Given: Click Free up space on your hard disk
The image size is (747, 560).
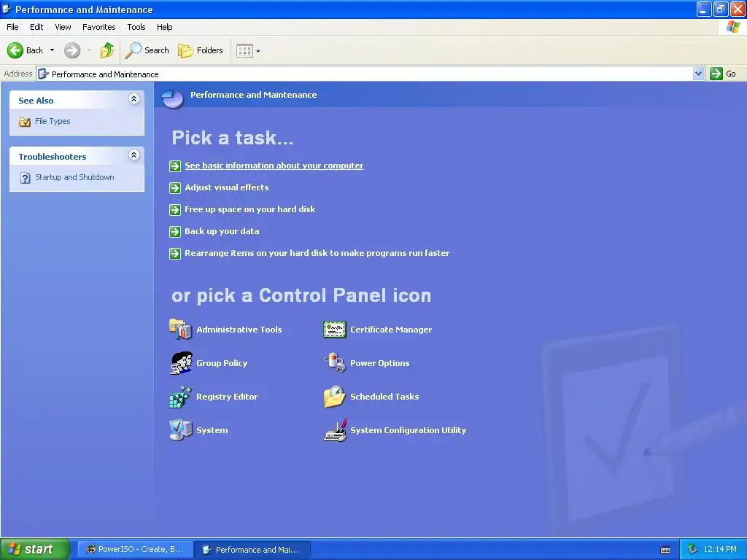Looking at the screenshot, I should (249, 209).
